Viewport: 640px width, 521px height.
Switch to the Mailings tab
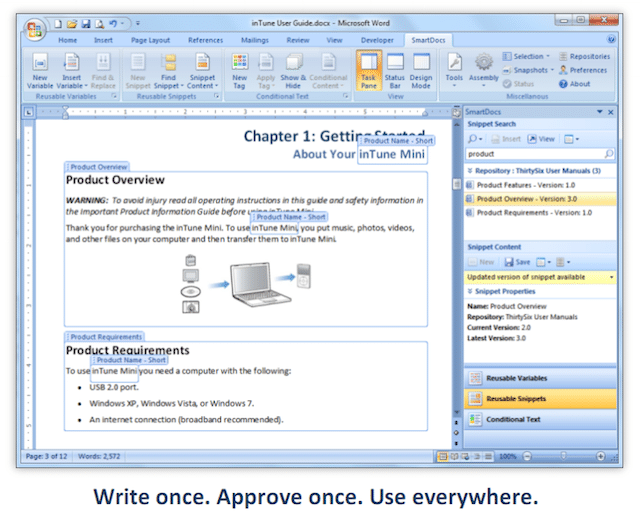[255, 40]
